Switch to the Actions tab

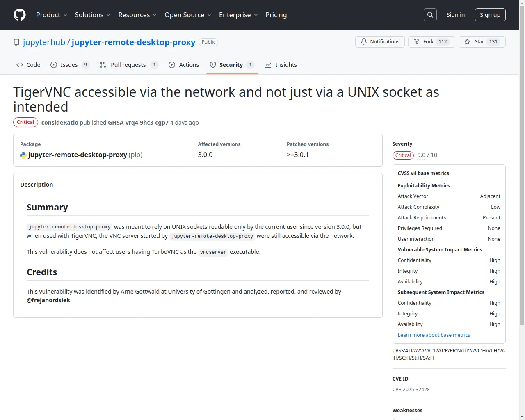click(x=184, y=65)
